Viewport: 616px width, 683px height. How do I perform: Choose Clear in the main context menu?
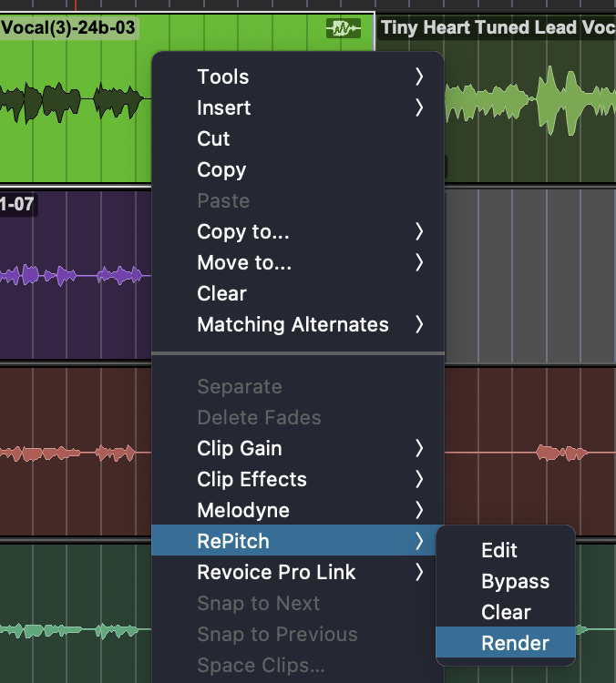click(x=222, y=294)
